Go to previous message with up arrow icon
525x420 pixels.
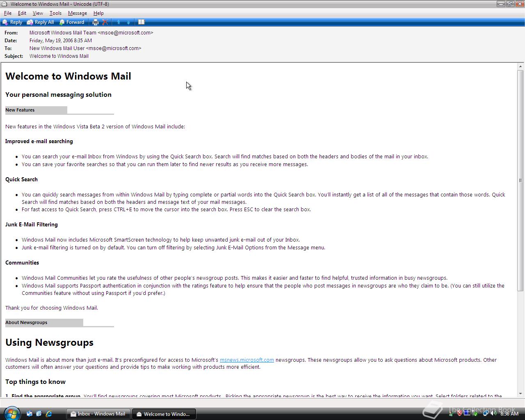point(119,22)
